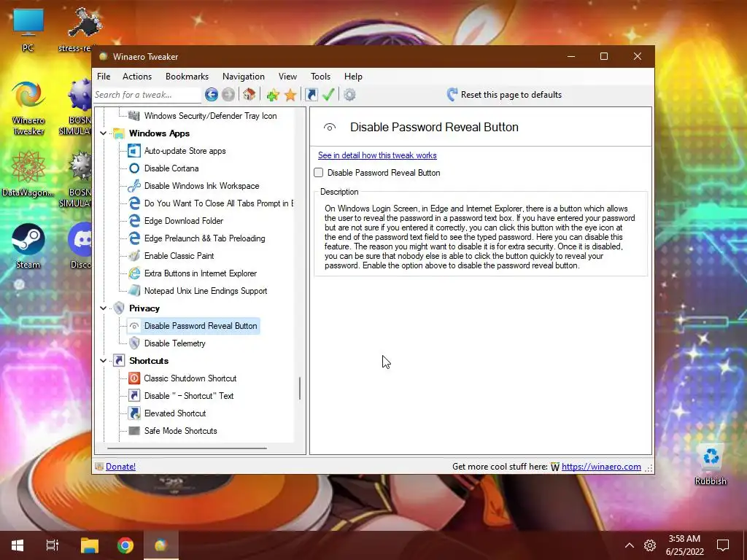Select the PC desktop icon
This screenshot has height=560, width=747.
(x=28, y=31)
